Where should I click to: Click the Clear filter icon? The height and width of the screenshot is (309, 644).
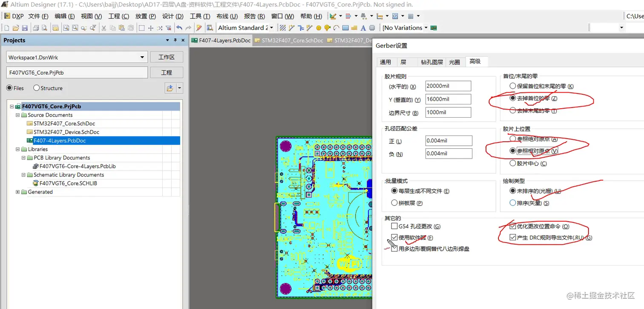click(x=168, y=28)
